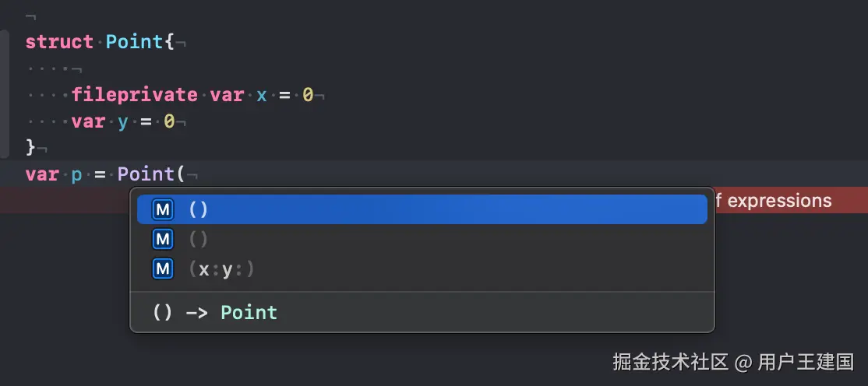Click the M icon beside (x:y:) suggestion
Viewport: 868px width, 386px height.
(162, 269)
